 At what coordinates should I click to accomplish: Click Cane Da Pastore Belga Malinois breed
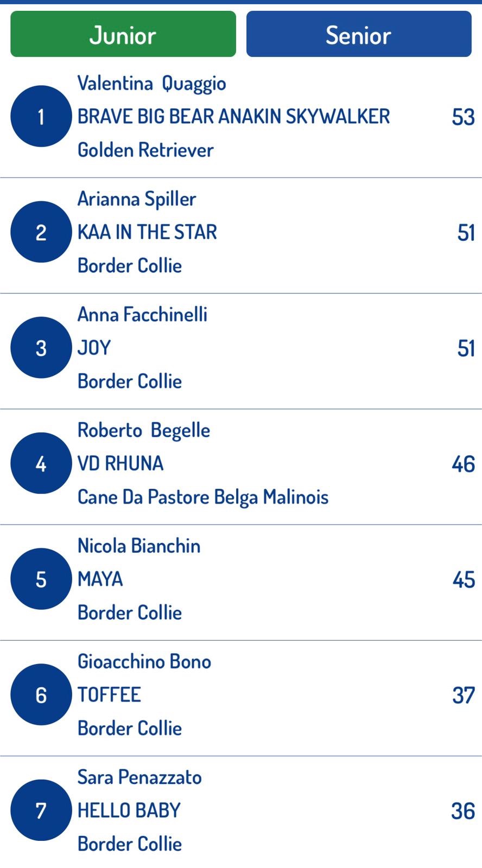coord(203,497)
